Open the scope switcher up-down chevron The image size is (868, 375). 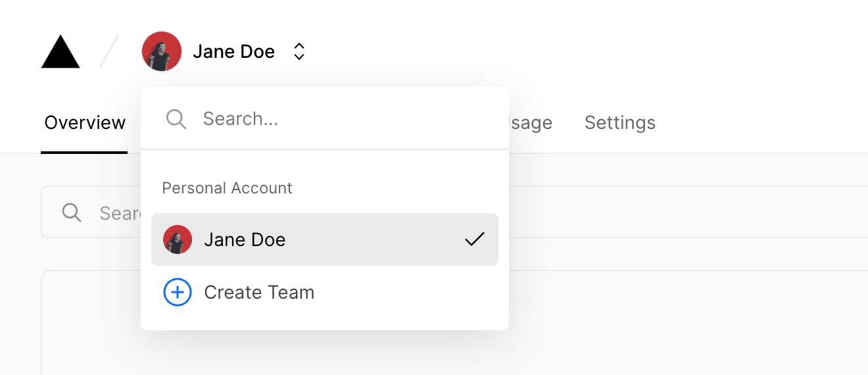299,51
